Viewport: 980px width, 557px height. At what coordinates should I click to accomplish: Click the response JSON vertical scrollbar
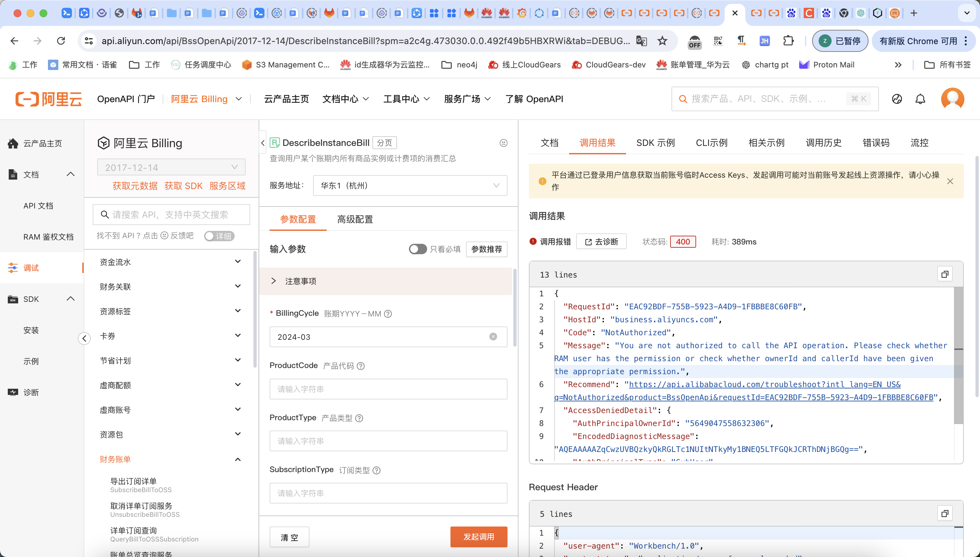click(x=958, y=356)
